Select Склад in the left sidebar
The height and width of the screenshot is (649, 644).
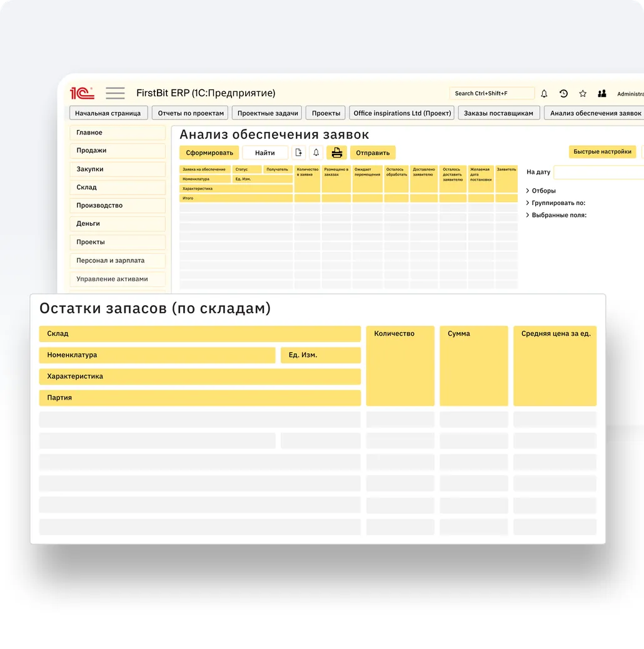118,188
